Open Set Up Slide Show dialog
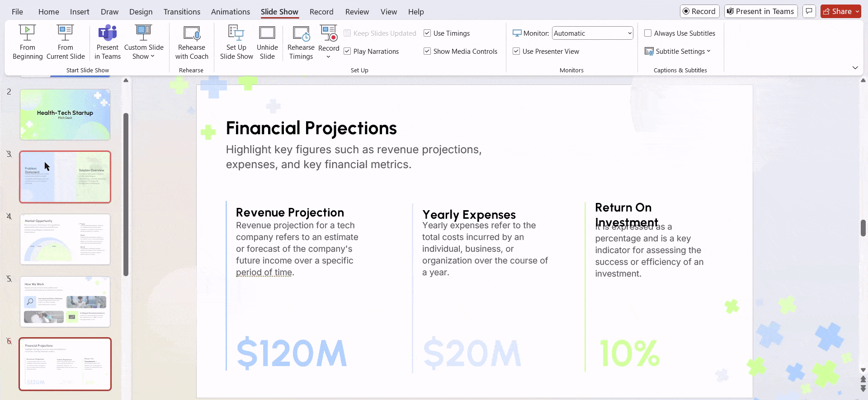Screen dimensions: 868x400 (x=236, y=42)
